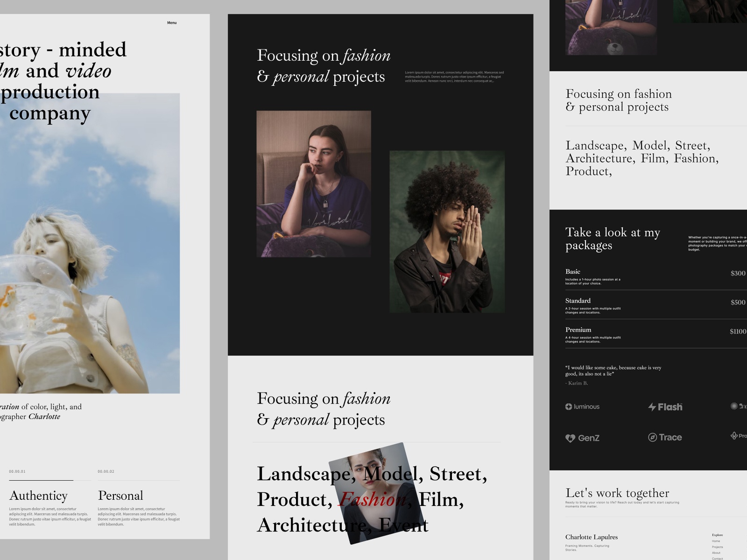Click the Trace compass logo

[x=665, y=437]
